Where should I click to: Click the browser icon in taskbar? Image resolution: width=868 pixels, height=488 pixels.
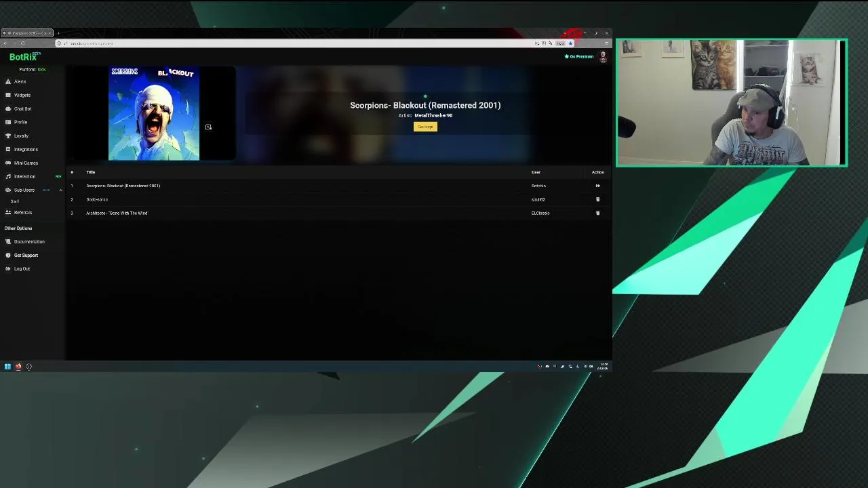18,367
